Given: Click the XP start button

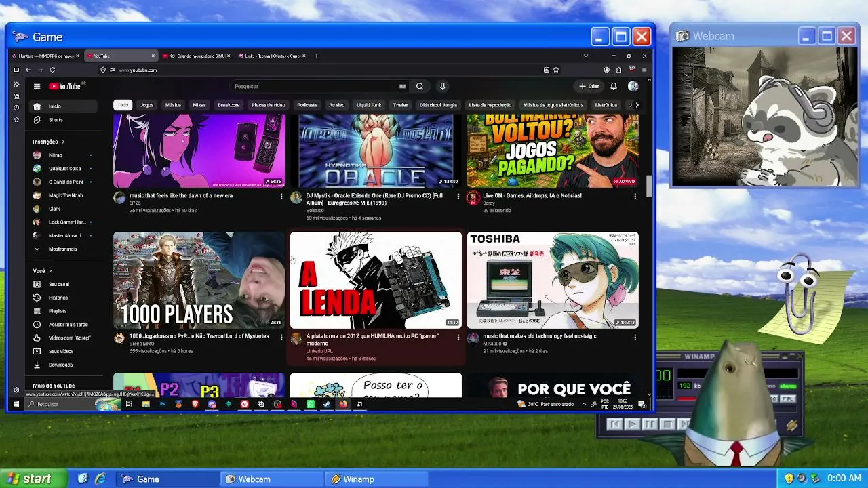Looking at the screenshot, I should [34, 479].
